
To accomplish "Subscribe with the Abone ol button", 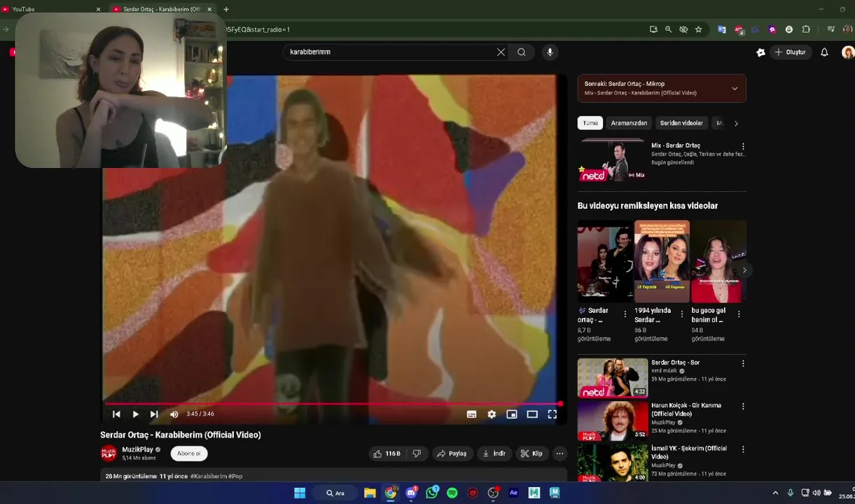I will click(189, 454).
